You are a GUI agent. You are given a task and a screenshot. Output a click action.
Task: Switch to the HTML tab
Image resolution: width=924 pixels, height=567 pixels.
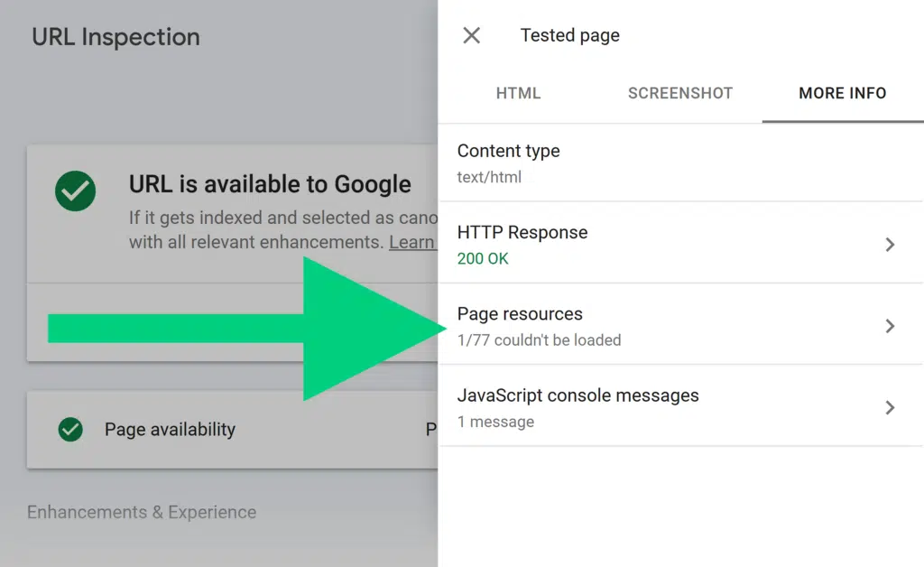[518, 93]
